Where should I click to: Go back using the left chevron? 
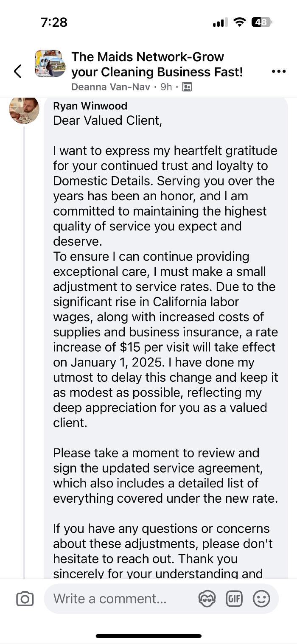click(x=18, y=71)
